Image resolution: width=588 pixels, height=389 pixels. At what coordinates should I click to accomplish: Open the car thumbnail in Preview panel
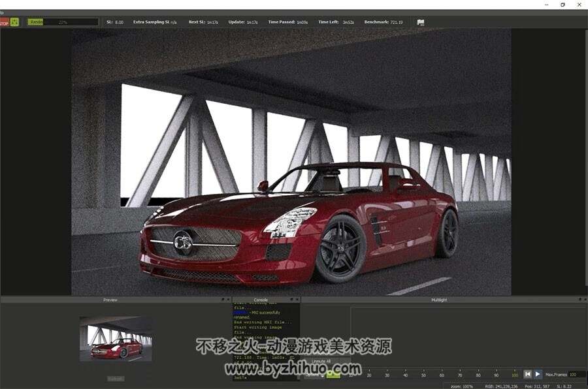coord(116,339)
